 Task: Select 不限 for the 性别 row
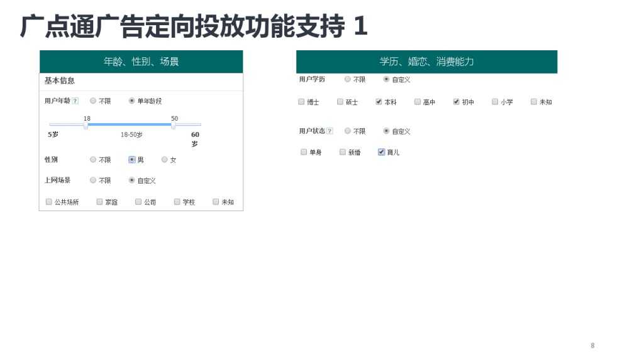(x=92, y=160)
